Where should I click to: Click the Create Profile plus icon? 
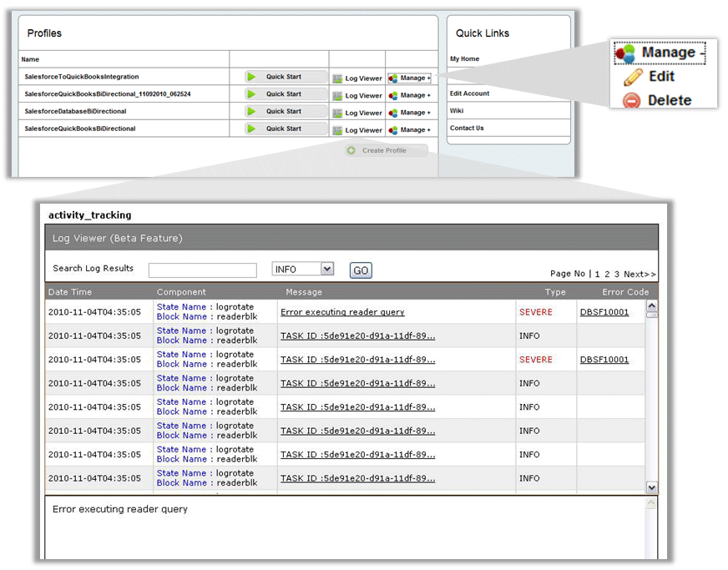pos(351,150)
